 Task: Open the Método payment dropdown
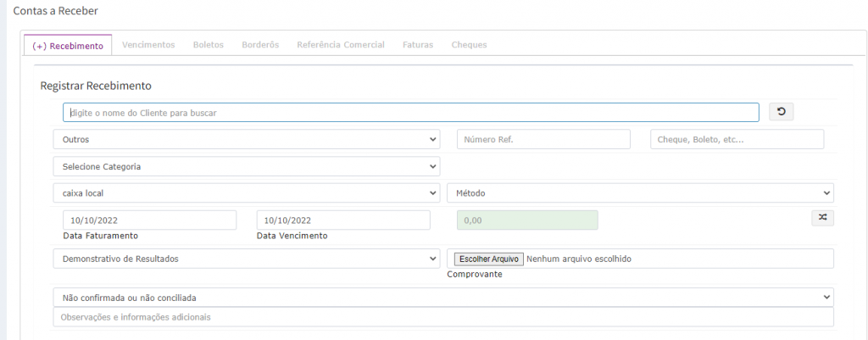(640, 193)
